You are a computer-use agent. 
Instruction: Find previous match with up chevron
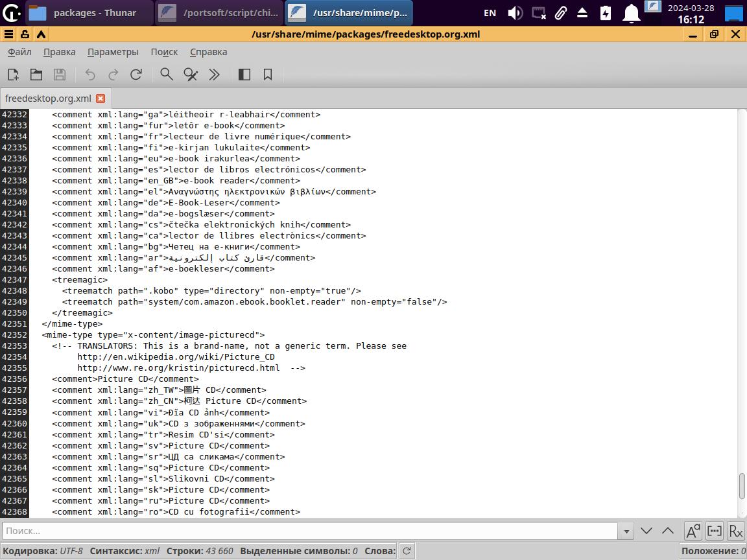[x=668, y=530]
